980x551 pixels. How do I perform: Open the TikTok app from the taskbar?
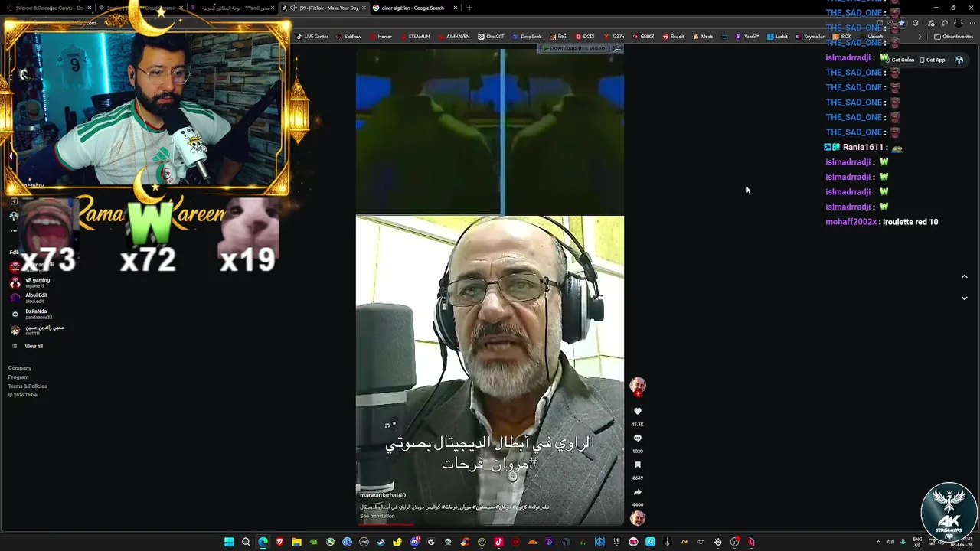(498, 542)
